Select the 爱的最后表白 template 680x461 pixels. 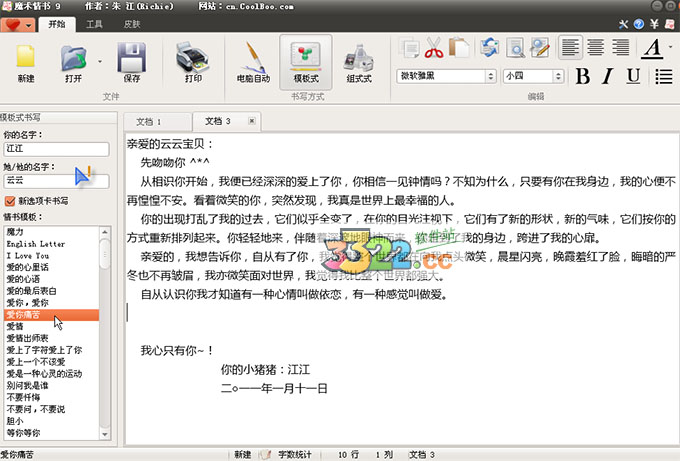click(x=52, y=291)
